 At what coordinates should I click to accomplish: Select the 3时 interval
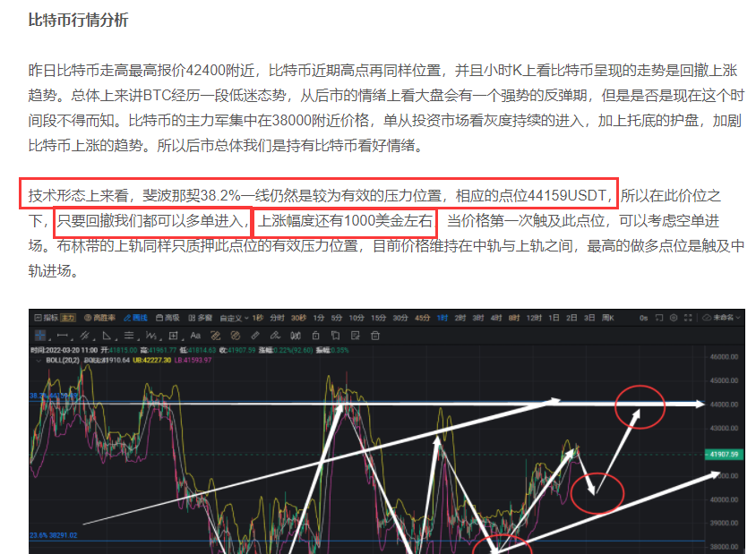478,318
